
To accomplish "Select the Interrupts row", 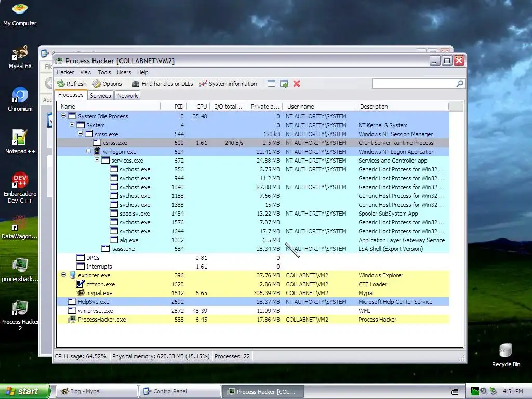I will point(253,267).
